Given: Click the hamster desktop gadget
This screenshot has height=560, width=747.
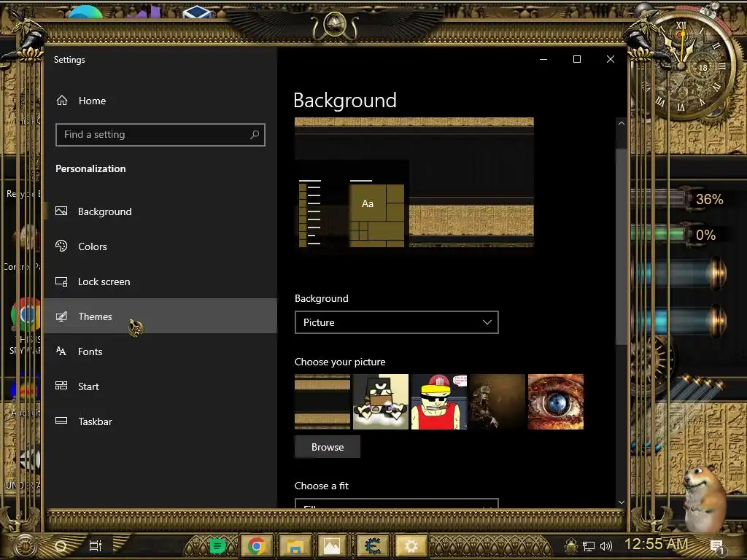Looking at the screenshot, I should pos(704,497).
